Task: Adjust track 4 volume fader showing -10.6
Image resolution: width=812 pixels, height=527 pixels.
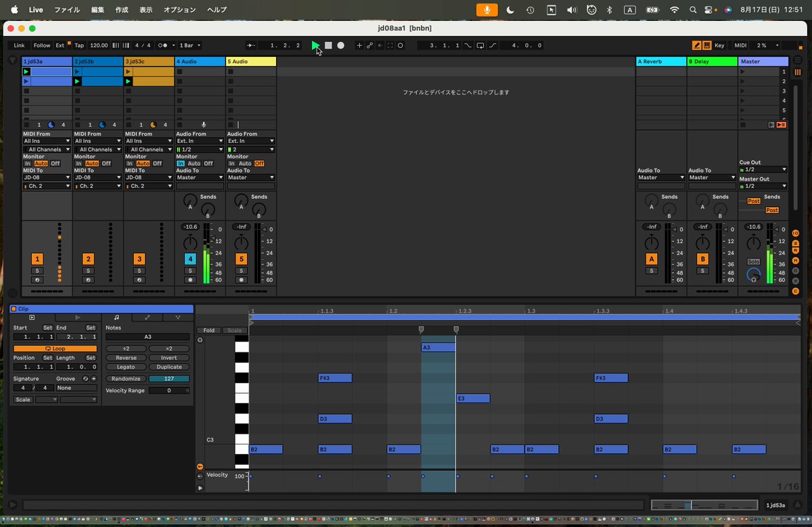Action: (x=191, y=227)
